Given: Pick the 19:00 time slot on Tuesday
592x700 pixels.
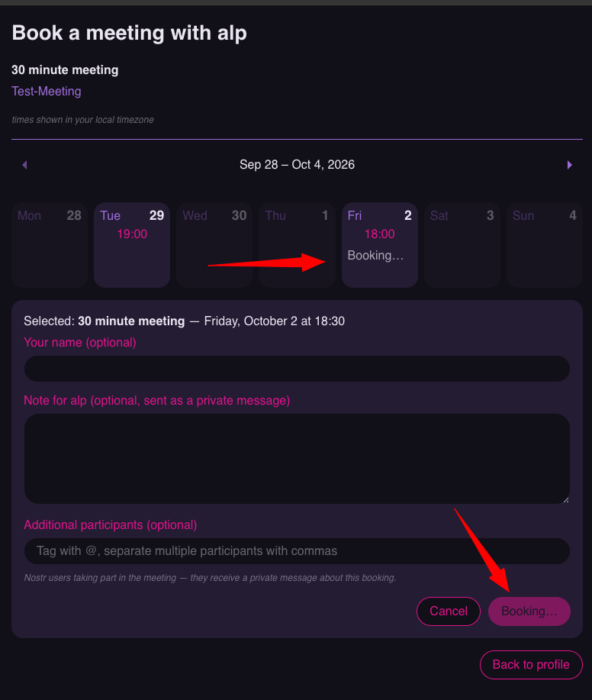Looking at the screenshot, I should click(x=132, y=234).
